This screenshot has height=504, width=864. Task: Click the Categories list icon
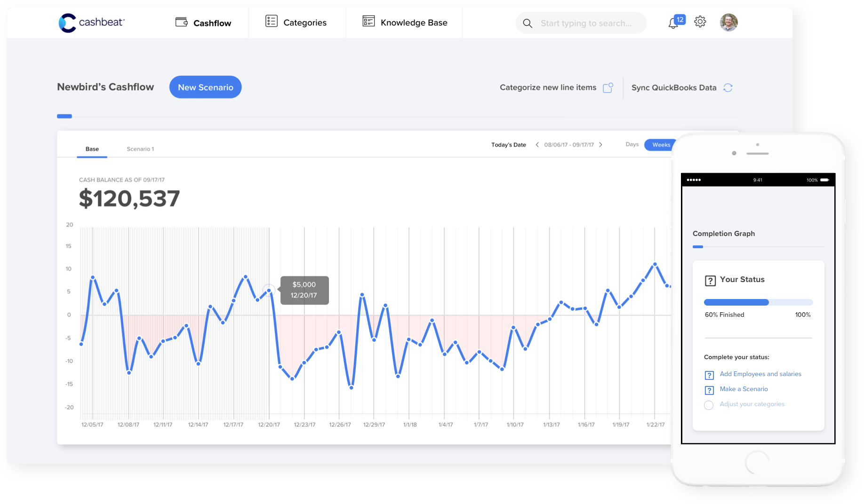click(271, 21)
